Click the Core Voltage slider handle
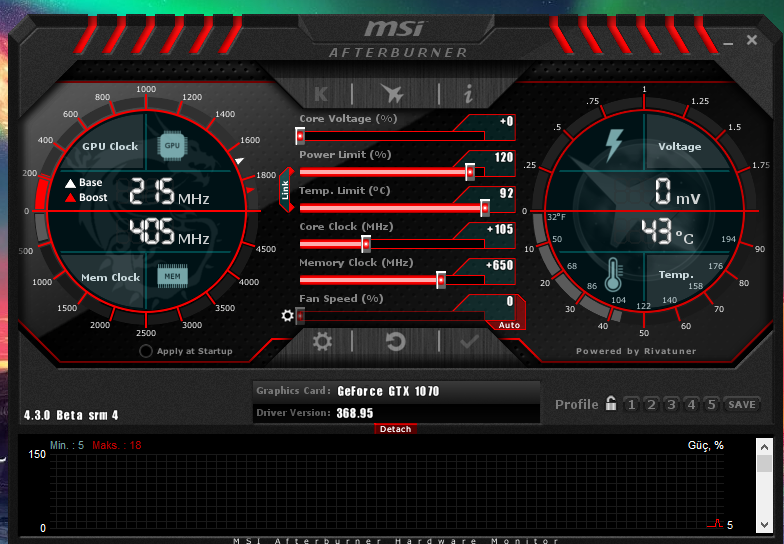 [x=300, y=136]
